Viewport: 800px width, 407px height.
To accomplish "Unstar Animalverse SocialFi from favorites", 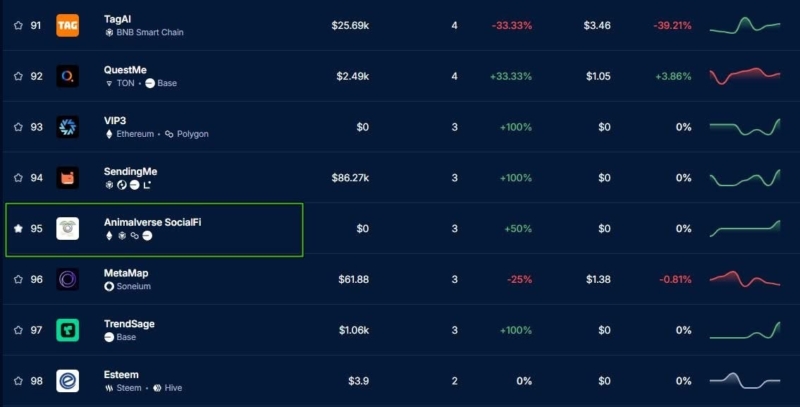I will (x=18, y=229).
